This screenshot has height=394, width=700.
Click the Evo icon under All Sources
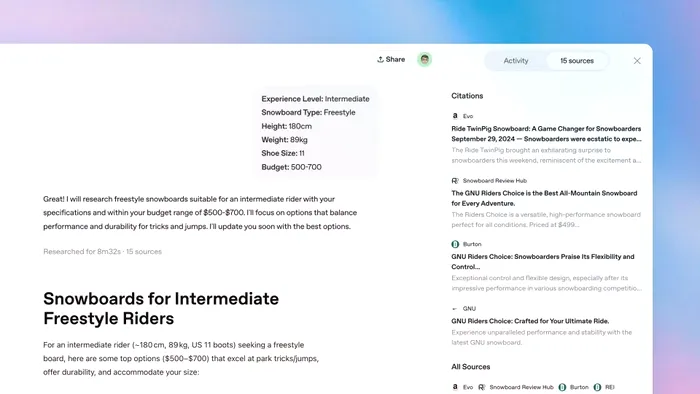point(455,387)
